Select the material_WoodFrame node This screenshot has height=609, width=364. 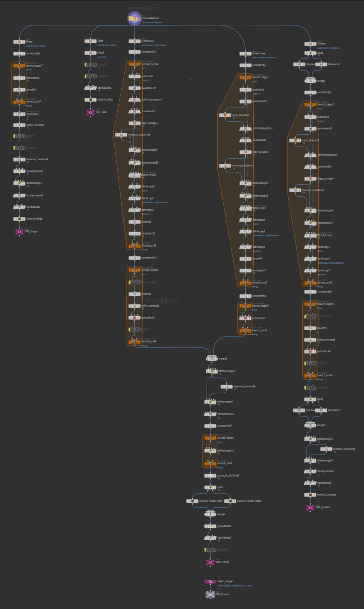click(x=192, y=501)
